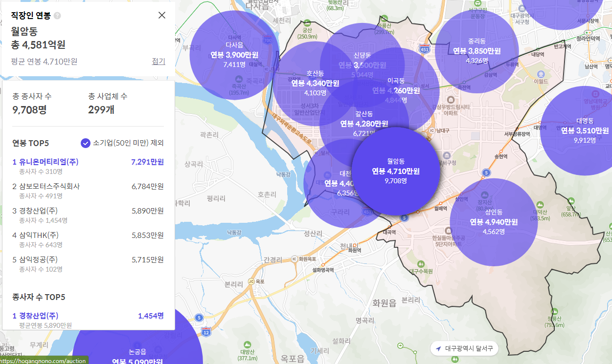Click the 대방산 mountain icon
612x364 pixels.
(x=248, y=345)
